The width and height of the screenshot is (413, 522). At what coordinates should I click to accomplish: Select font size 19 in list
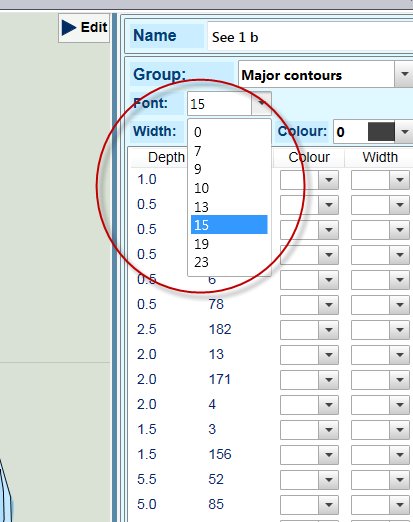point(229,244)
